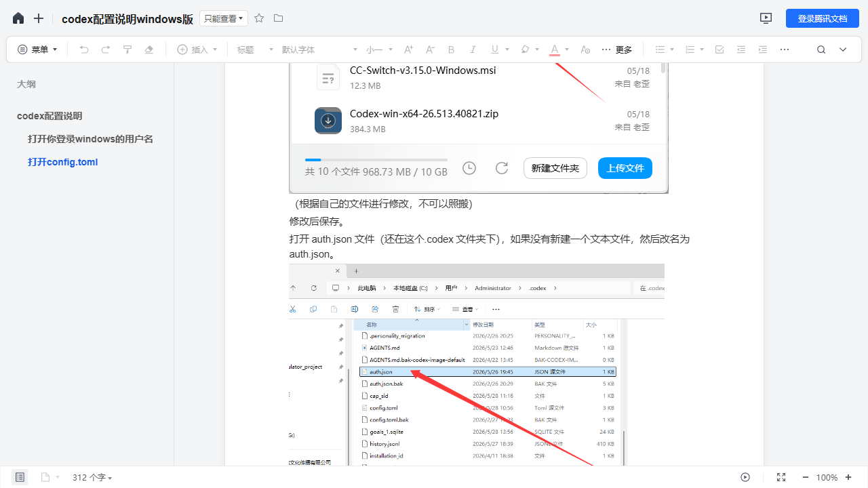Screen dimensions: 868x488
Task: Increase font size icon
Action: [408, 49]
